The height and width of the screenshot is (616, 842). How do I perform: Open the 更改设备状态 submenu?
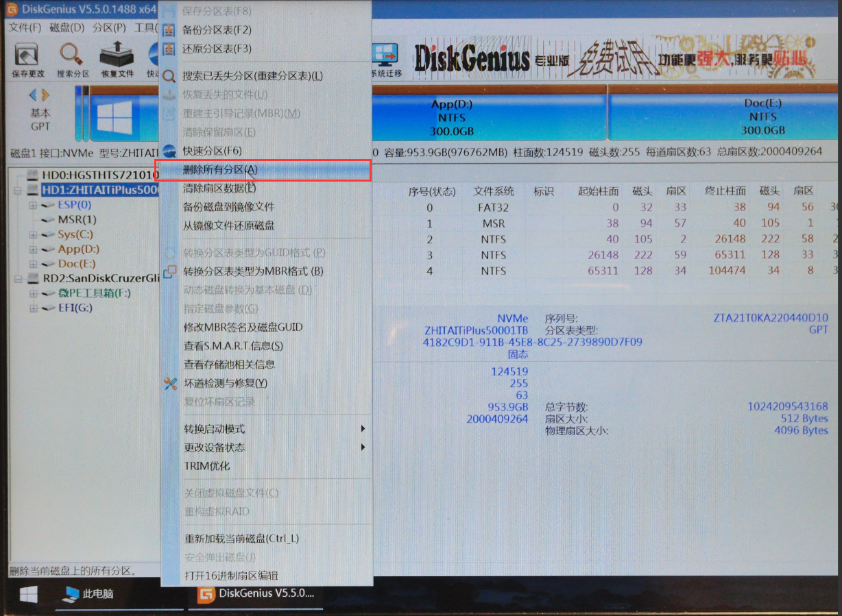click(x=267, y=447)
